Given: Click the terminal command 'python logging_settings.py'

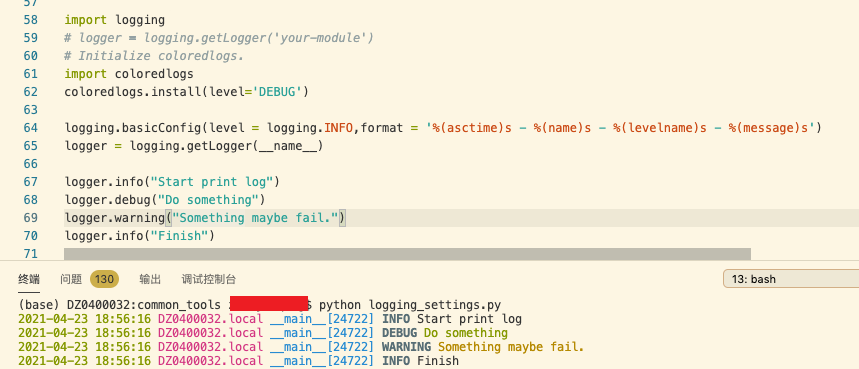Looking at the screenshot, I should [x=410, y=305].
